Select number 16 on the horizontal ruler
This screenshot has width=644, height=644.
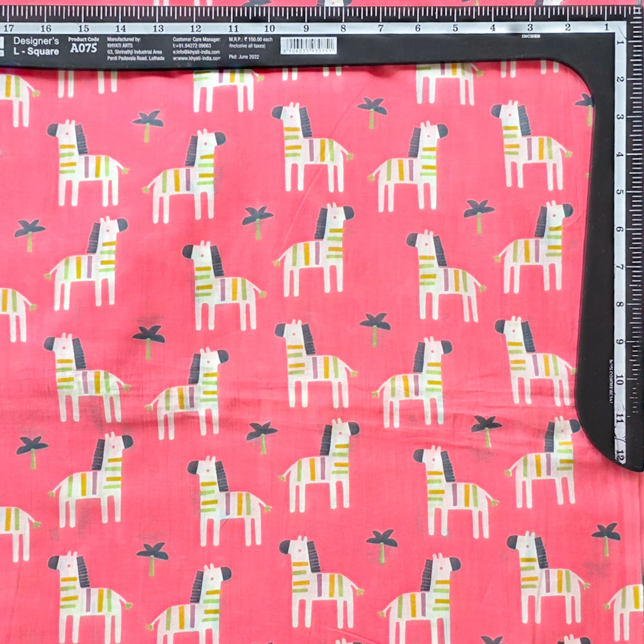(46, 28)
